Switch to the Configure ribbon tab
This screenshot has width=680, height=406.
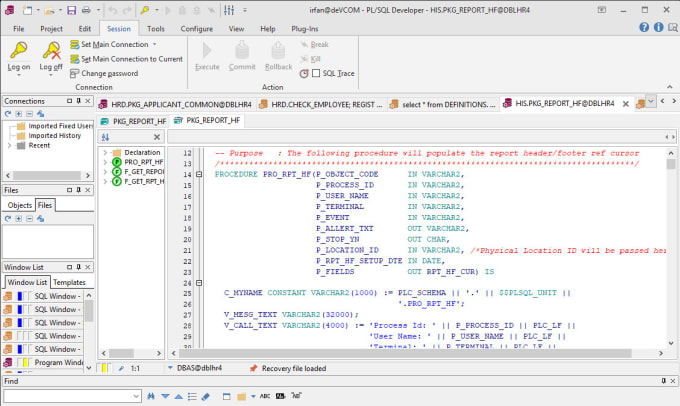tap(196, 29)
